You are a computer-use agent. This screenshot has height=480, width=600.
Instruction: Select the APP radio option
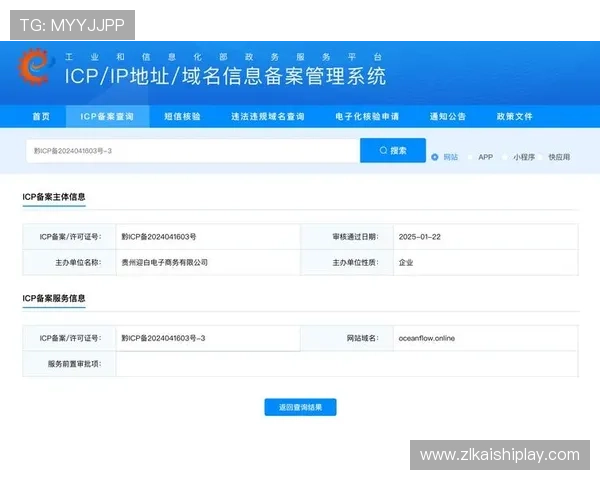[470, 157]
